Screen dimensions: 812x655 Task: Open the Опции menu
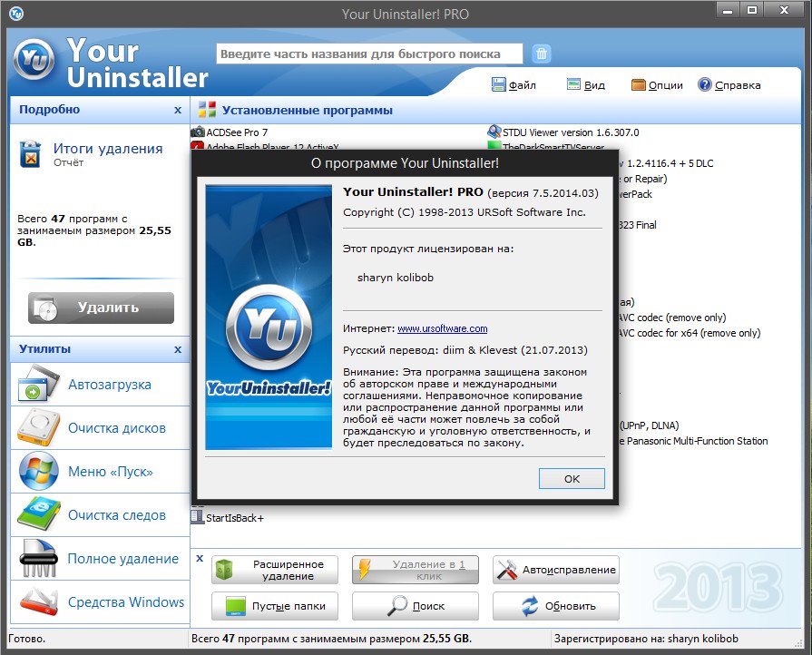(x=657, y=85)
